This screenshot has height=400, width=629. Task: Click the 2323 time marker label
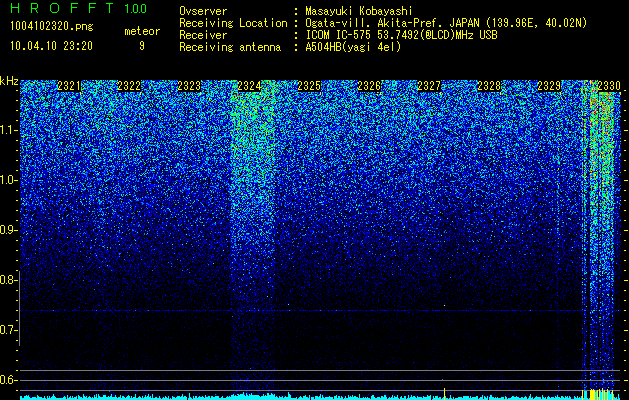(x=189, y=86)
